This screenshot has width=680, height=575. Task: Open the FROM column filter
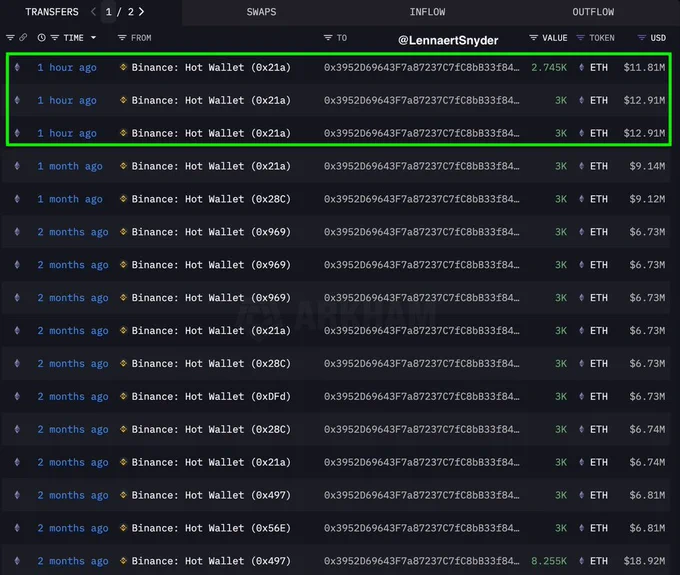122,38
